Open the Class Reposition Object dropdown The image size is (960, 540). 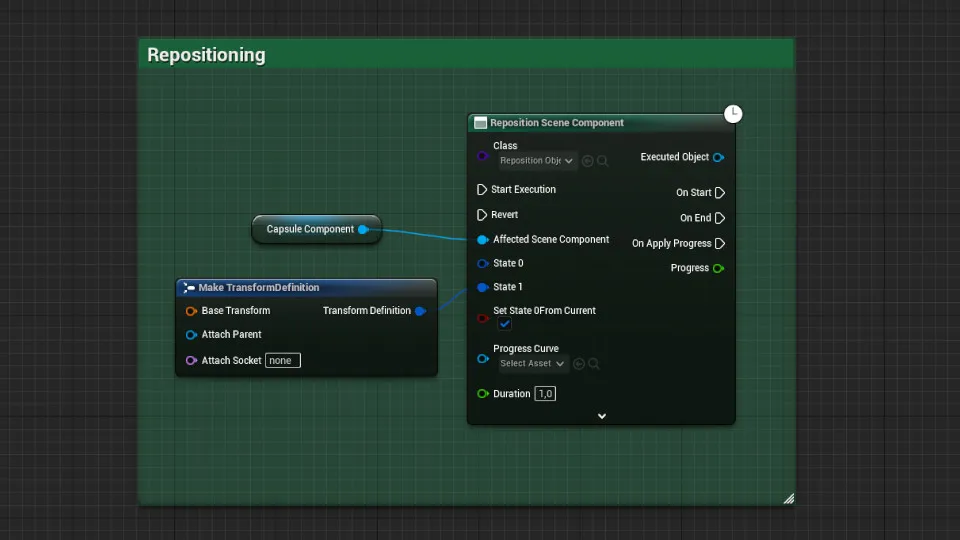coord(536,160)
